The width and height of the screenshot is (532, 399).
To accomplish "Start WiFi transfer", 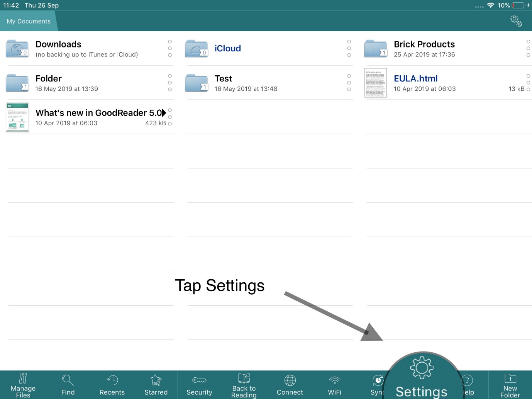I will pos(334,385).
